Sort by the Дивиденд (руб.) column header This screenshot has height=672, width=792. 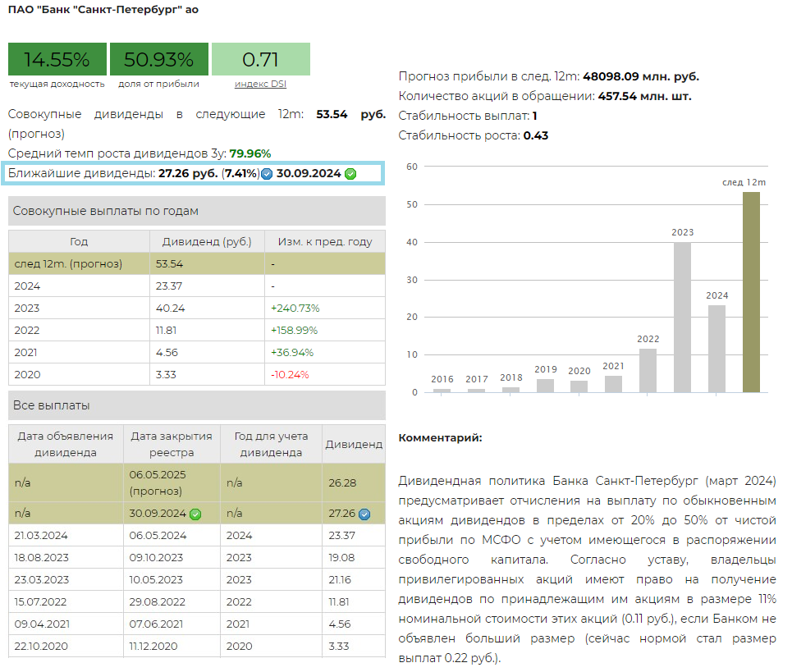pyautogui.click(x=207, y=242)
